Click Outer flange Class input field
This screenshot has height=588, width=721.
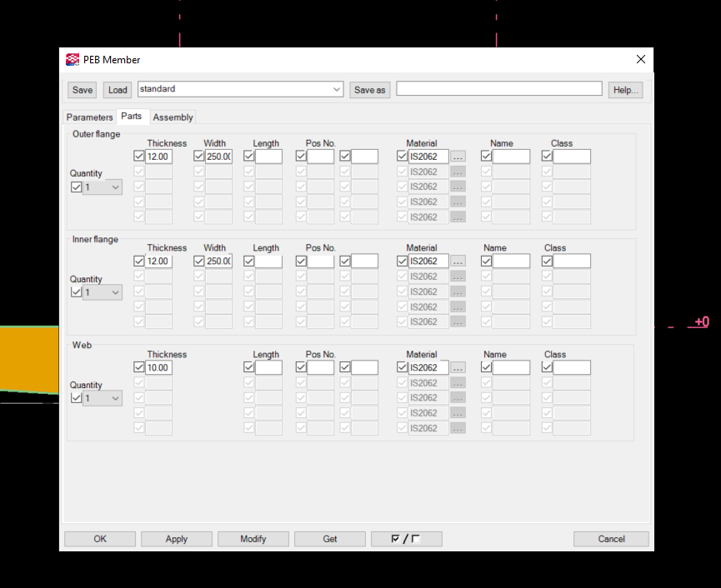pyautogui.click(x=572, y=157)
